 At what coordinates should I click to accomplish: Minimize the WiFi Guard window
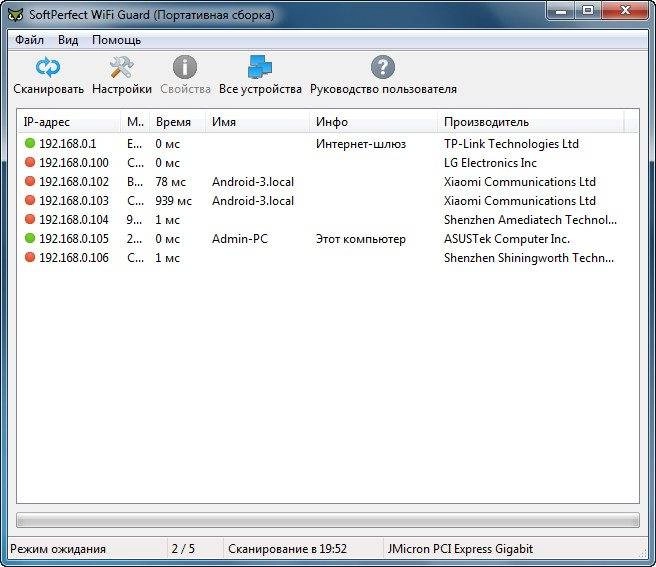[561, 10]
